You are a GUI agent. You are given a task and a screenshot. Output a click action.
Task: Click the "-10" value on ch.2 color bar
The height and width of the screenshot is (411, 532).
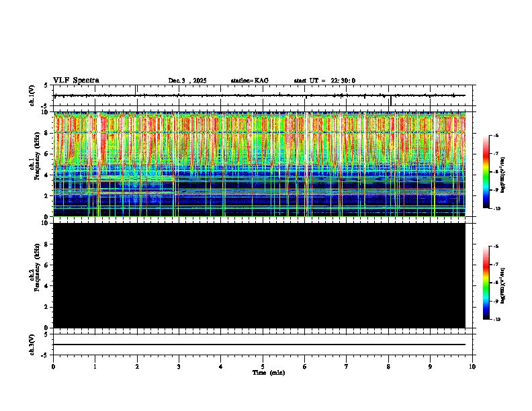coord(496,320)
